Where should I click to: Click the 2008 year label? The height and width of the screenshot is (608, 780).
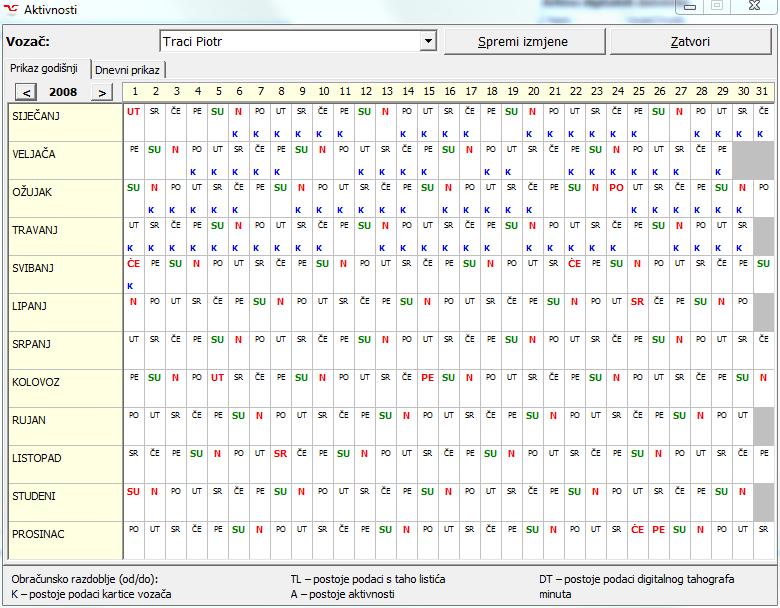(x=63, y=92)
